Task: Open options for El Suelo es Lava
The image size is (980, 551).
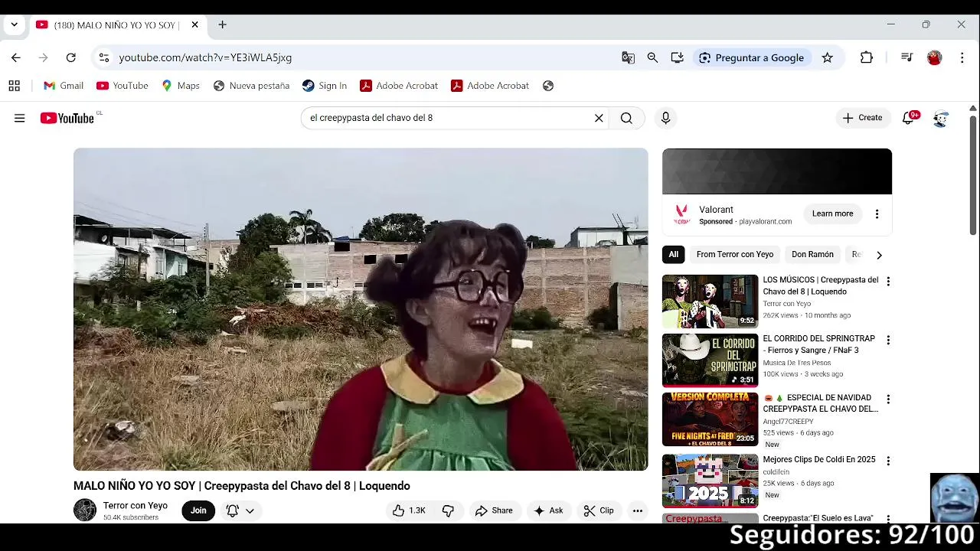Action: click(888, 519)
